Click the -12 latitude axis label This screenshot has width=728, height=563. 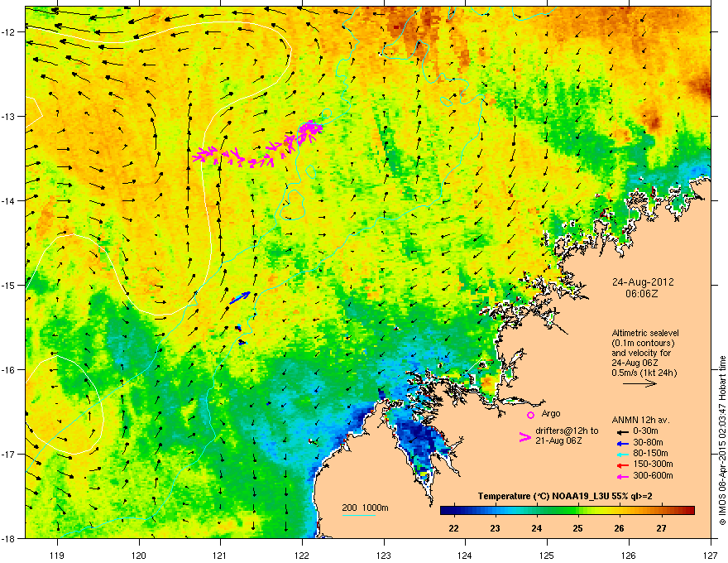8,31
